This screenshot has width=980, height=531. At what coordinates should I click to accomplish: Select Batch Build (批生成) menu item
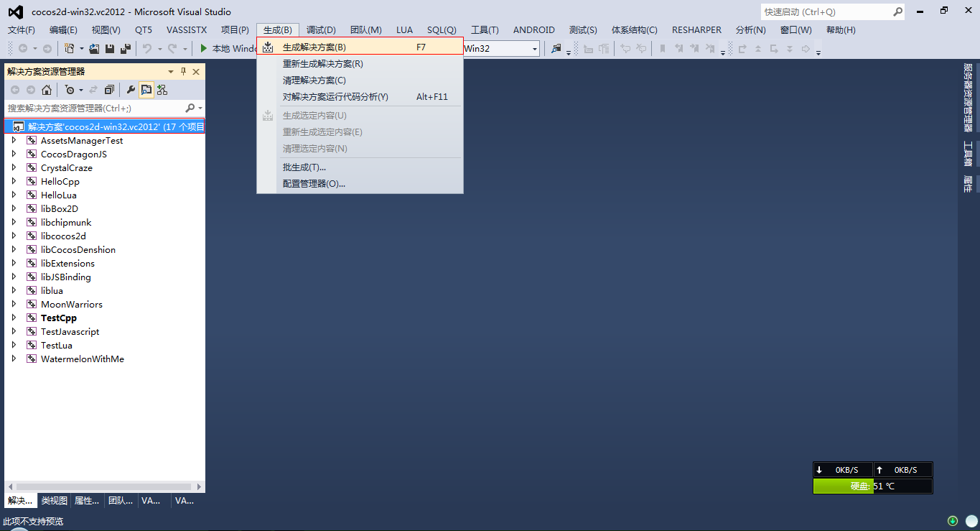[360, 167]
